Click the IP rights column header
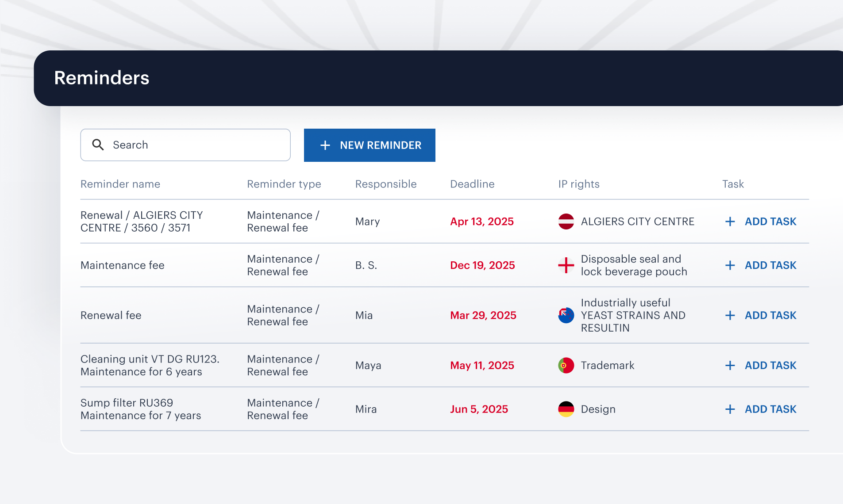Viewport: 843px width, 504px height. (x=579, y=184)
